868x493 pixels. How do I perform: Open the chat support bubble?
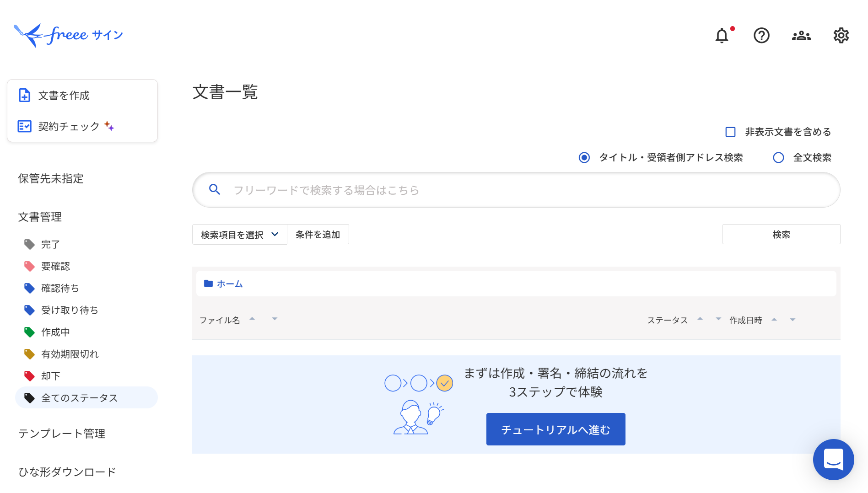tap(833, 459)
